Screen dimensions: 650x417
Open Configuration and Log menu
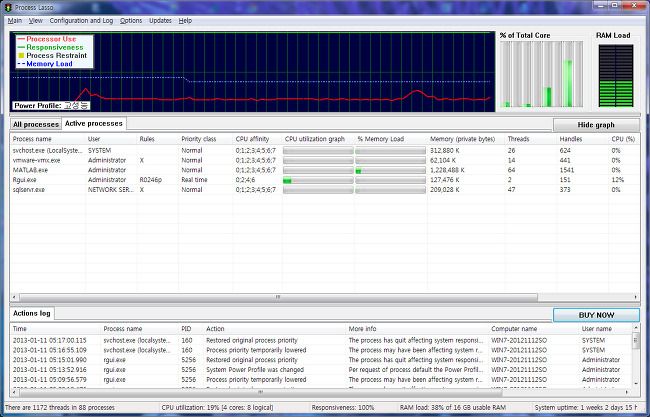(81, 21)
